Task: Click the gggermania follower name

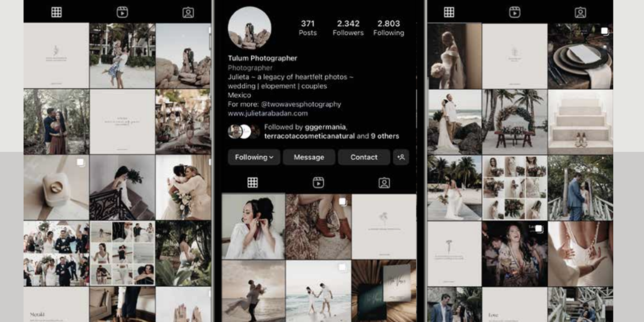Action: click(326, 127)
